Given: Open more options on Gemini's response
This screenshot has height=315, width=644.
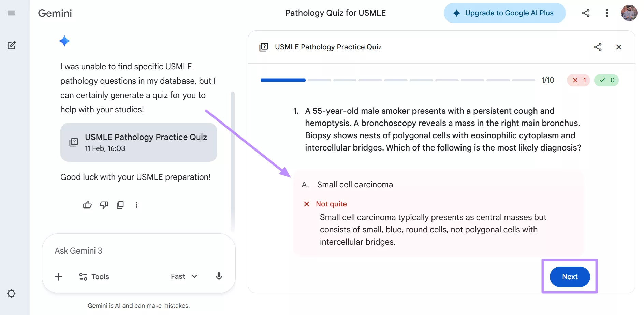Looking at the screenshot, I should [136, 205].
